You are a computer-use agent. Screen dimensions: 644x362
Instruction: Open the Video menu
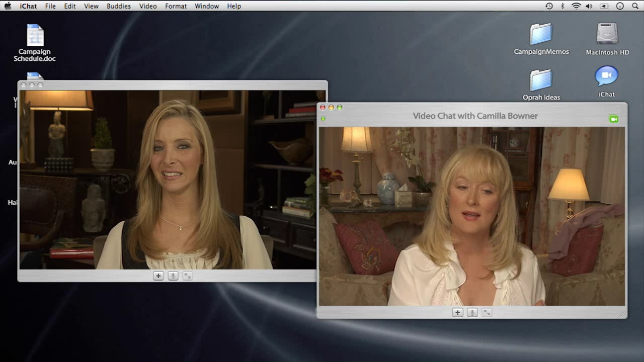point(148,6)
